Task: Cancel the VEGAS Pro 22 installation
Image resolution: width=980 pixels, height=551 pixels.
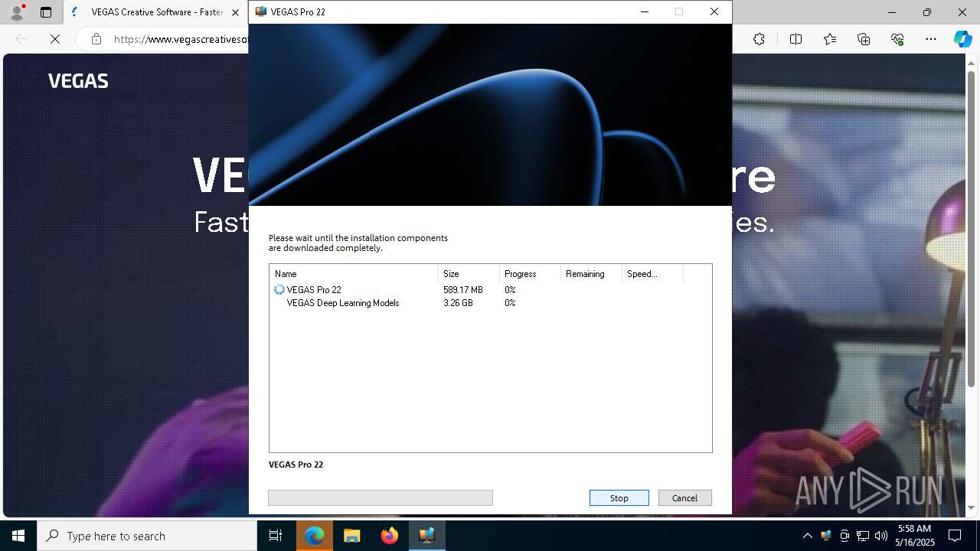Action: (x=684, y=498)
